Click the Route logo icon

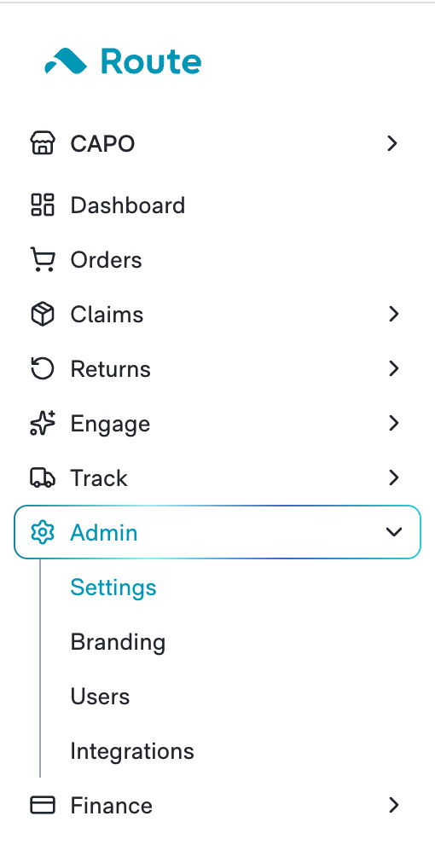click(x=66, y=61)
